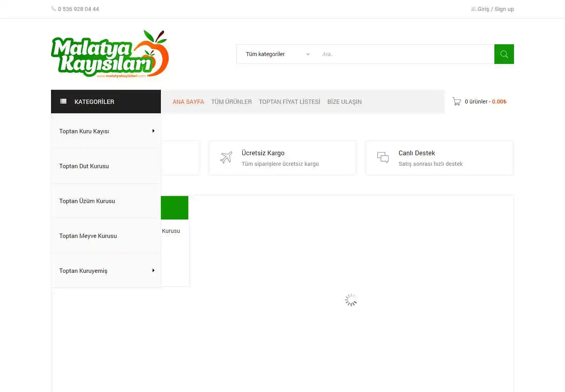This screenshot has height=392, width=565.
Task: Click the user icon beside Giriş
Action: click(474, 9)
